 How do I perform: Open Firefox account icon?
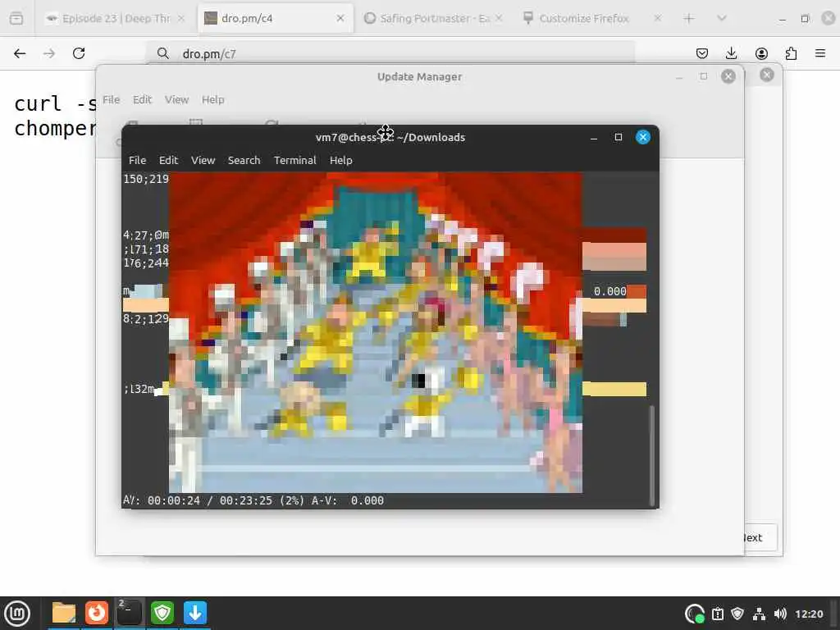[761, 53]
